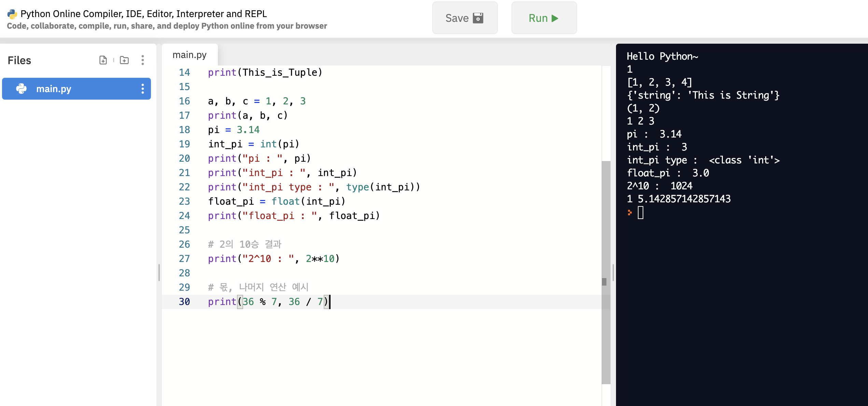Click the Python icon beside main.py
The height and width of the screenshot is (406, 868).
[22, 89]
